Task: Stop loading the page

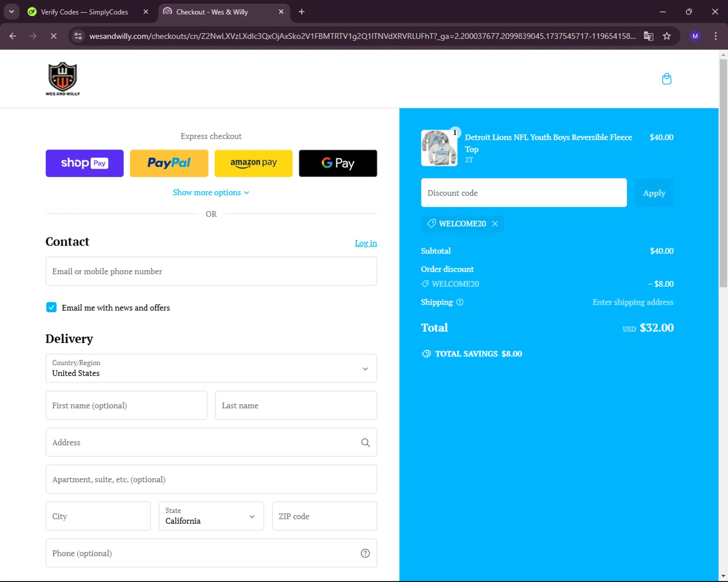Action: point(53,36)
